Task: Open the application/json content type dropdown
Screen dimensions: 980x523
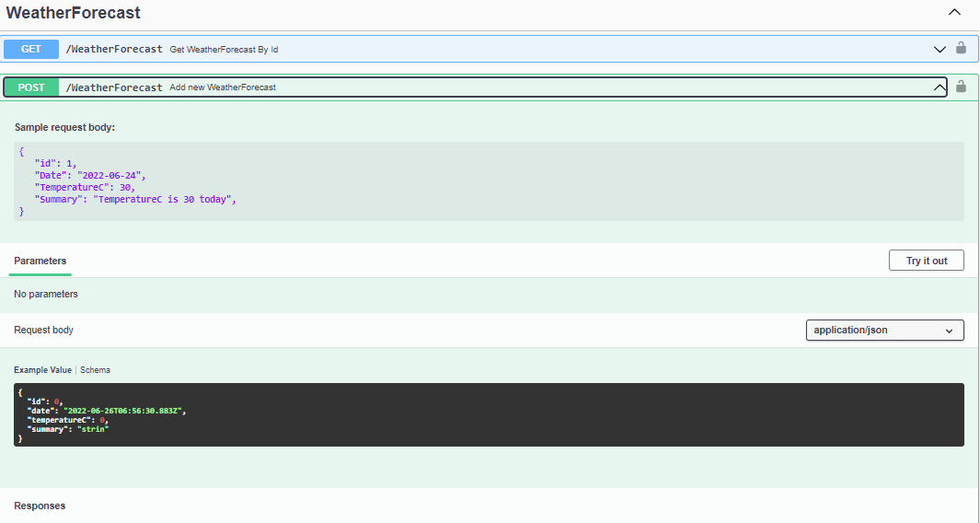Action: [x=884, y=330]
